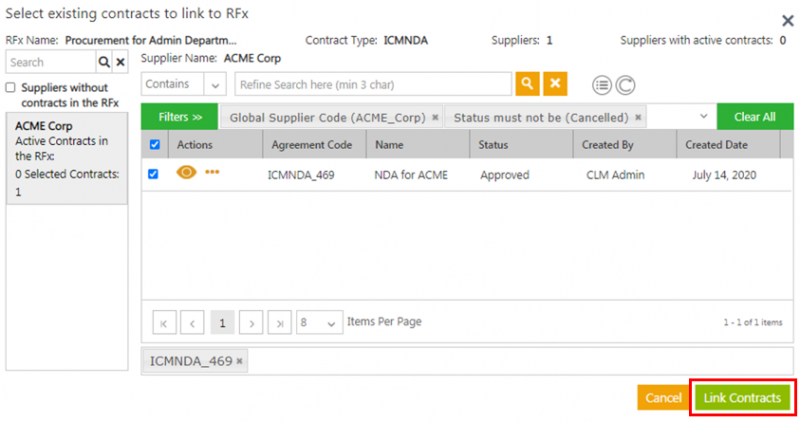The image size is (800, 423).
Task: Open the items per page dropdown
Action: coord(318,322)
